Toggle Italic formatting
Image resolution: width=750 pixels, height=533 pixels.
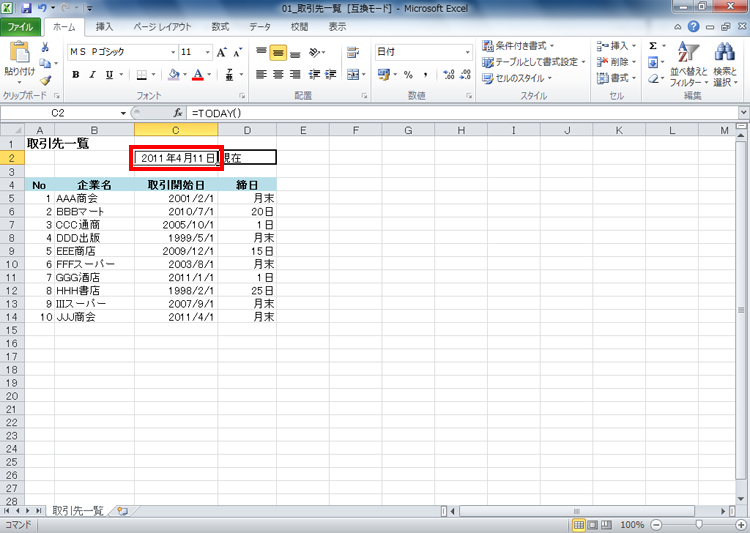coord(92,75)
